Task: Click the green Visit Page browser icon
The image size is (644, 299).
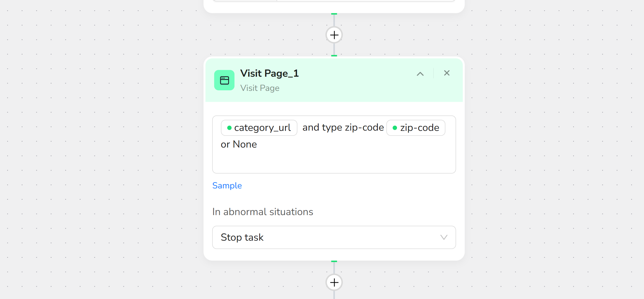Action: click(224, 80)
